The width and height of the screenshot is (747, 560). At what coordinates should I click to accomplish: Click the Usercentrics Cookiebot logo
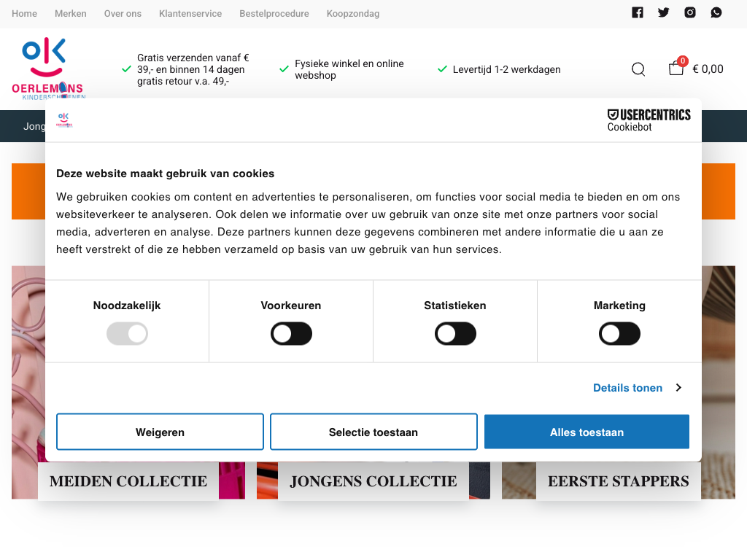[x=649, y=120]
